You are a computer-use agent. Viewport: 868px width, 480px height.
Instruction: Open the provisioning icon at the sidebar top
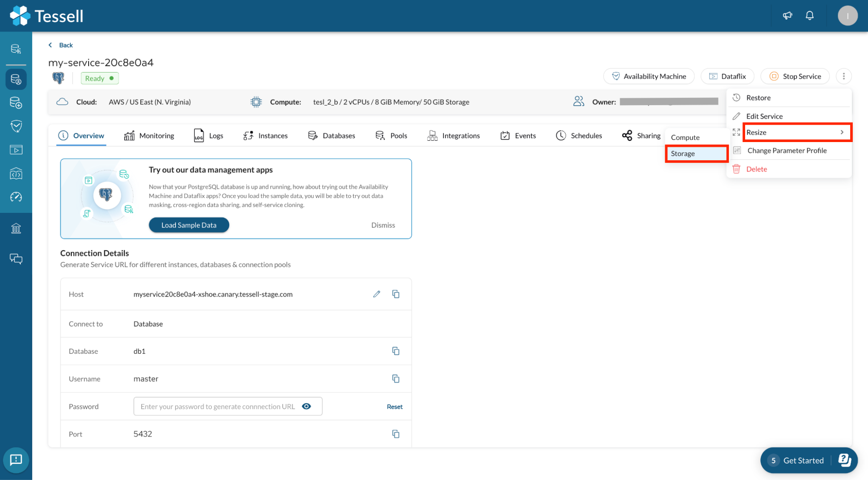click(x=16, y=49)
